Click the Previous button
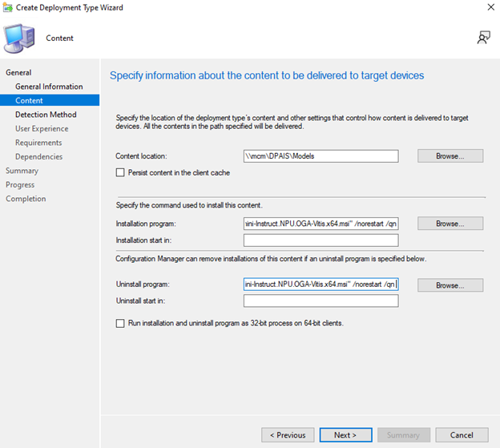This screenshot has width=500, height=448. point(288,435)
